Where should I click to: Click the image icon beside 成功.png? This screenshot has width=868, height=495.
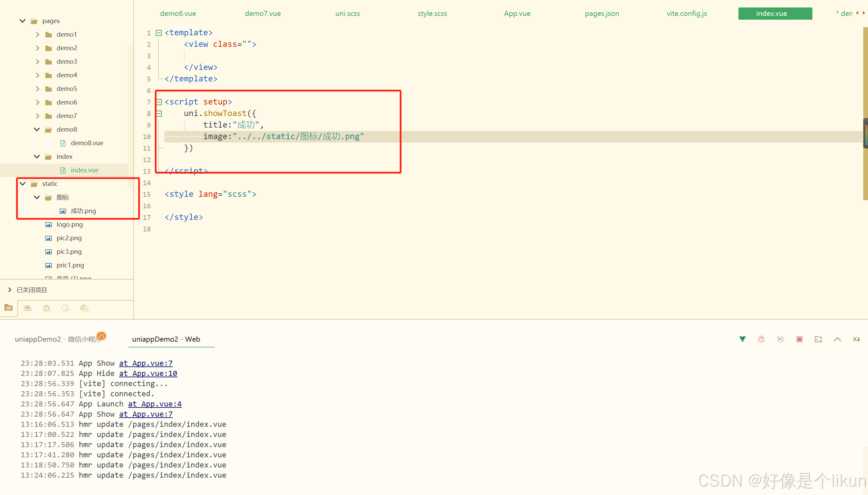pos(63,211)
